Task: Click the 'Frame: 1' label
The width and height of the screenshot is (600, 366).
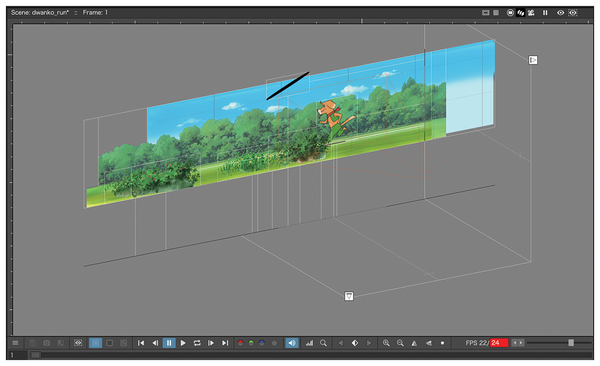Action: pos(95,13)
